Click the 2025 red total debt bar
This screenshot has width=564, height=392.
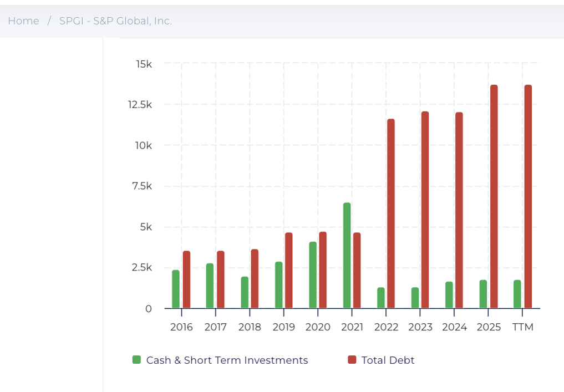(494, 197)
